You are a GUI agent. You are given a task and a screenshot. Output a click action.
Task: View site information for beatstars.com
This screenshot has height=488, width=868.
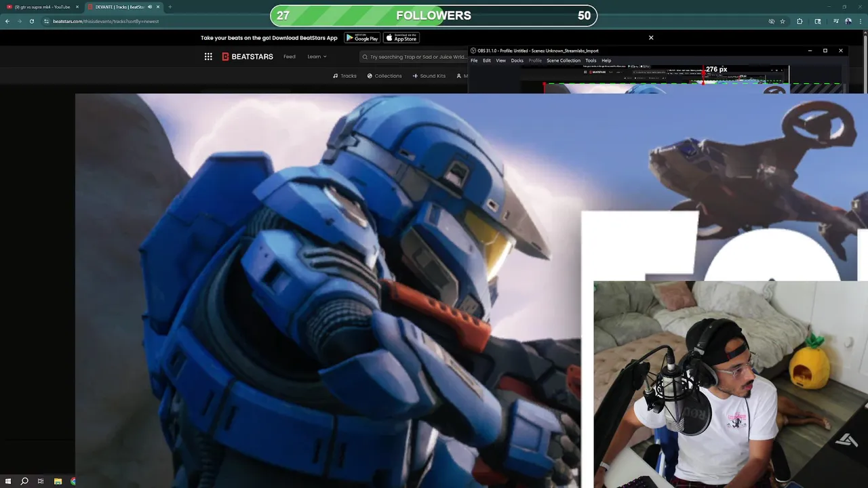pyautogui.click(x=46, y=21)
